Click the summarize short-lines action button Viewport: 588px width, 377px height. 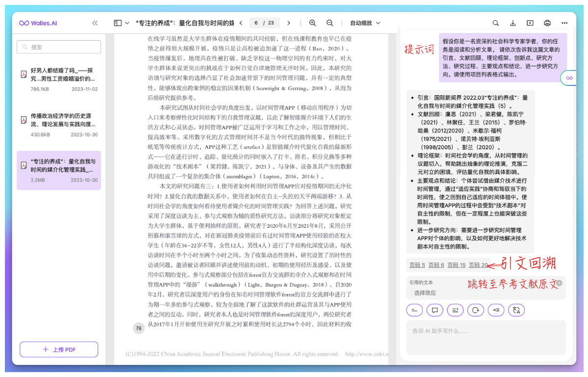point(414,310)
